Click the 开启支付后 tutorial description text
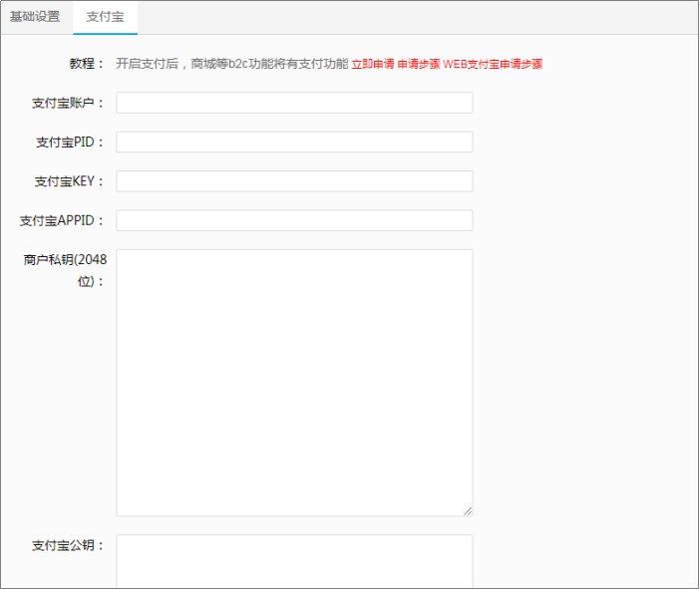The height and width of the screenshot is (590, 700). tap(231, 64)
